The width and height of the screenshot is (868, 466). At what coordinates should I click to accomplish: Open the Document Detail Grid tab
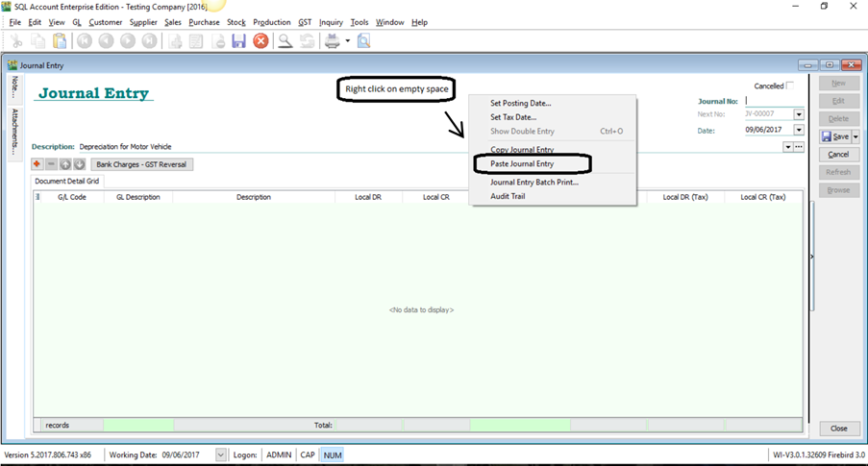point(67,181)
